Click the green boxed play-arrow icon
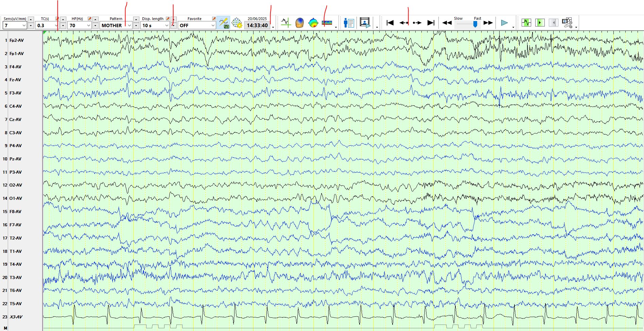 pos(540,23)
